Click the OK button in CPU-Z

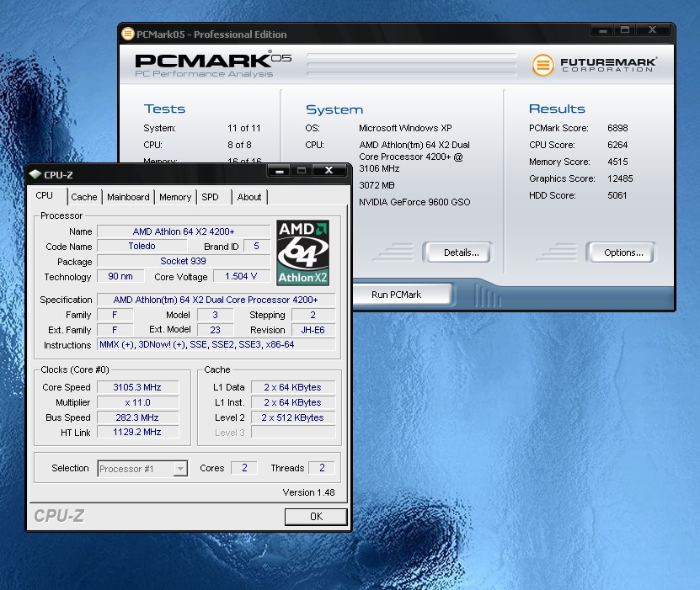tap(316, 517)
